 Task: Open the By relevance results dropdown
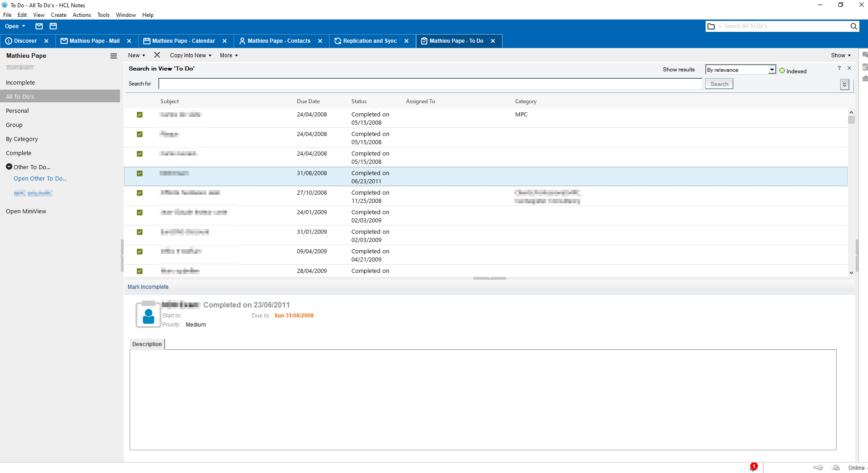(x=772, y=70)
